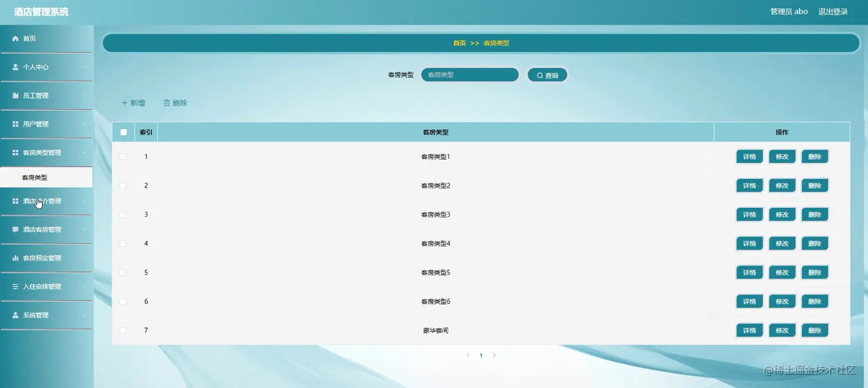
Task: Click page number 1 in pagination
Action: pyautogui.click(x=481, y=356)
